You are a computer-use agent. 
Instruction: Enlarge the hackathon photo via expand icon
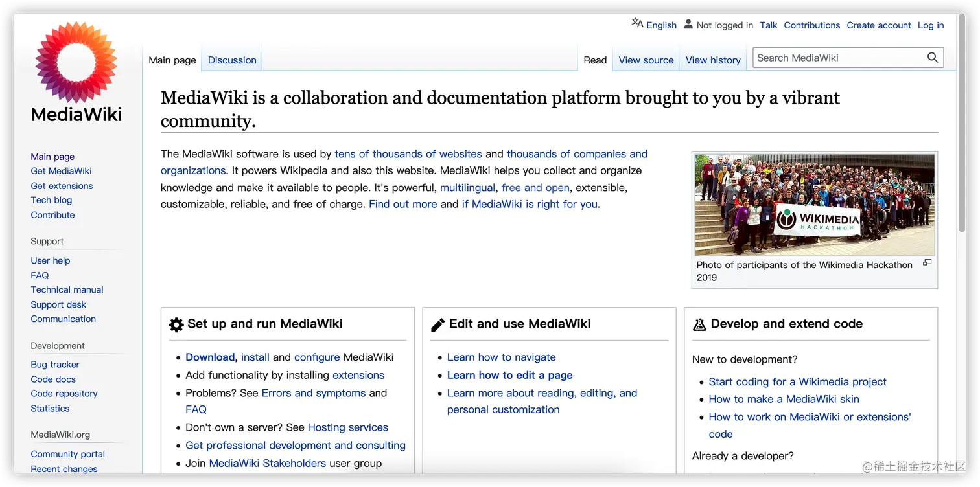pyautogui.click(x=927, y=262)
